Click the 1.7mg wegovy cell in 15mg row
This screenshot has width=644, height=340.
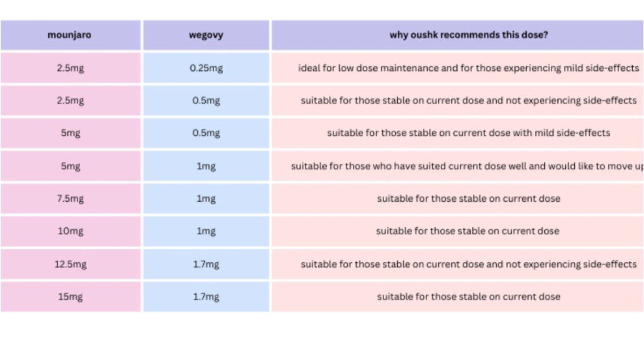[206, 296]
